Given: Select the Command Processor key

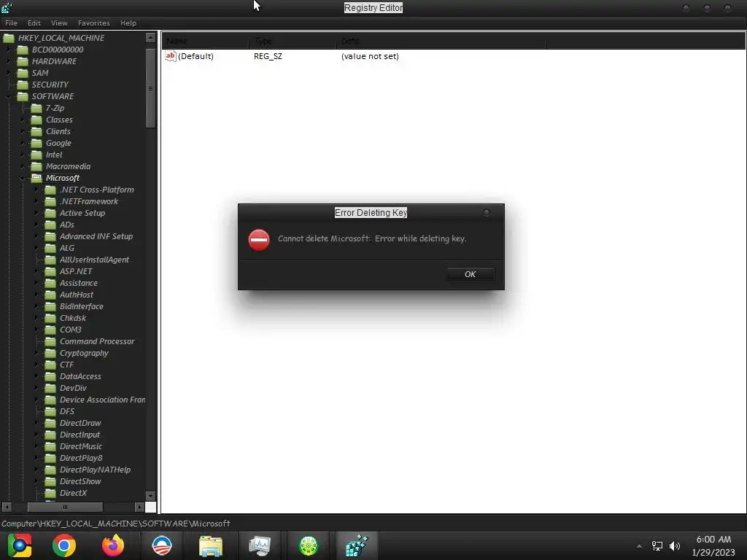Looking at the screenshot, I should pyautogui.click(x=97, y=341).
